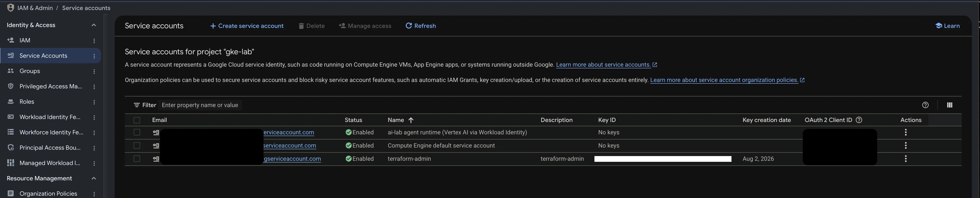Open the Service Accounts item's three-dot menu
The width and height of the screenshot is (980, 198).
(x=94, y=56)
